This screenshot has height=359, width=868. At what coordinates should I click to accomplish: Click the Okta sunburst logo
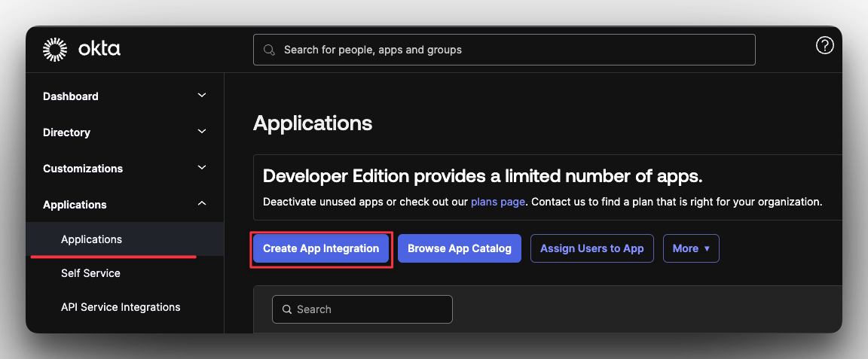click(x=55, y=50)
